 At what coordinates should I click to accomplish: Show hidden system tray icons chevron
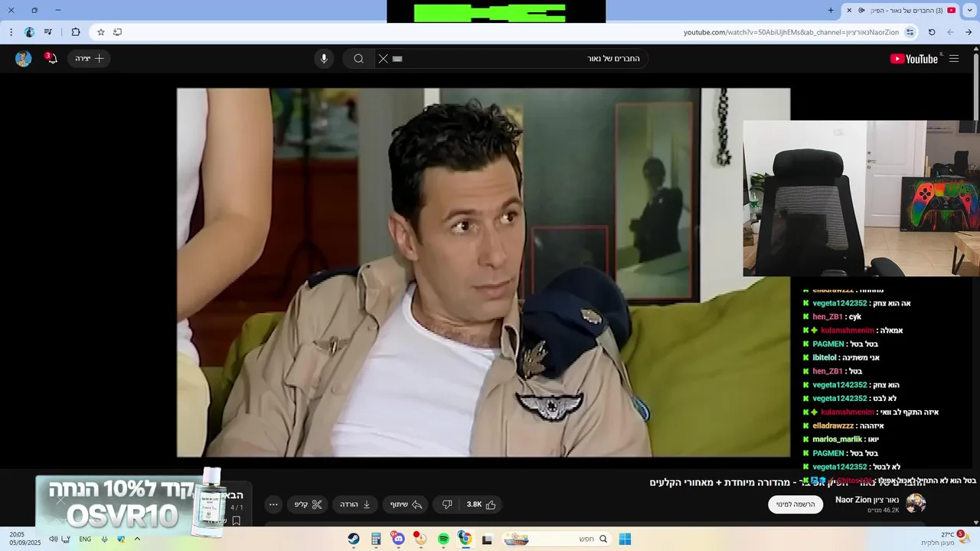(x=137, y=539)
